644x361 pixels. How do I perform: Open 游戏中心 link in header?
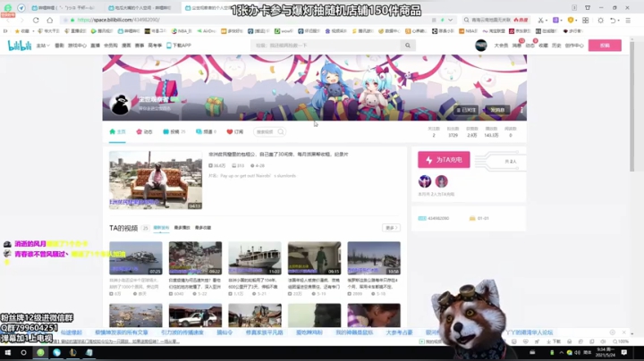point(77,46)
